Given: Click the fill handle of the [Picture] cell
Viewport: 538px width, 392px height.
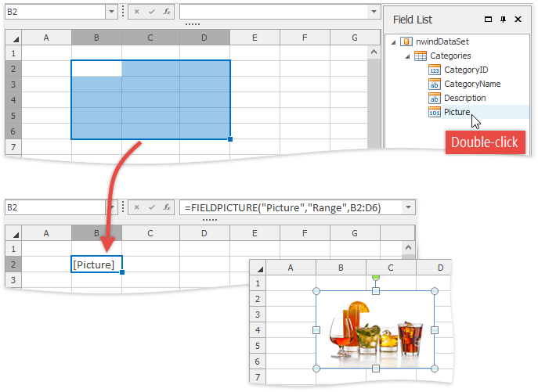Looking at the screenshot, I should pos(122,272).
